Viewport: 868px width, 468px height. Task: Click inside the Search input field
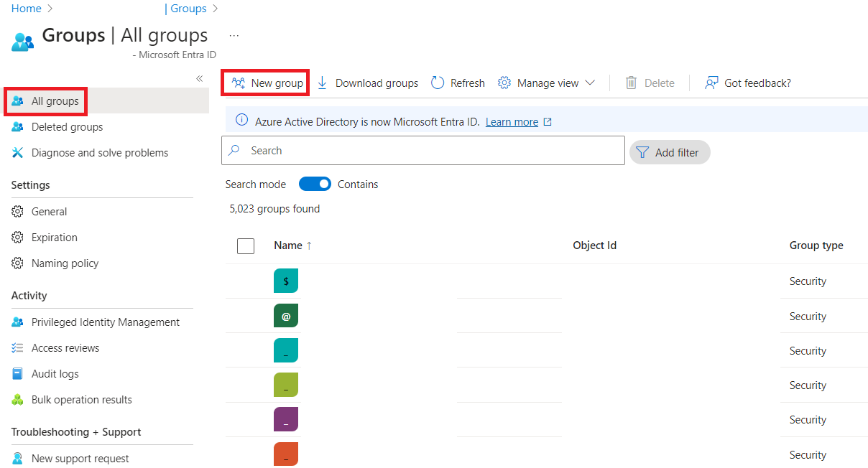tap(423, 151)
